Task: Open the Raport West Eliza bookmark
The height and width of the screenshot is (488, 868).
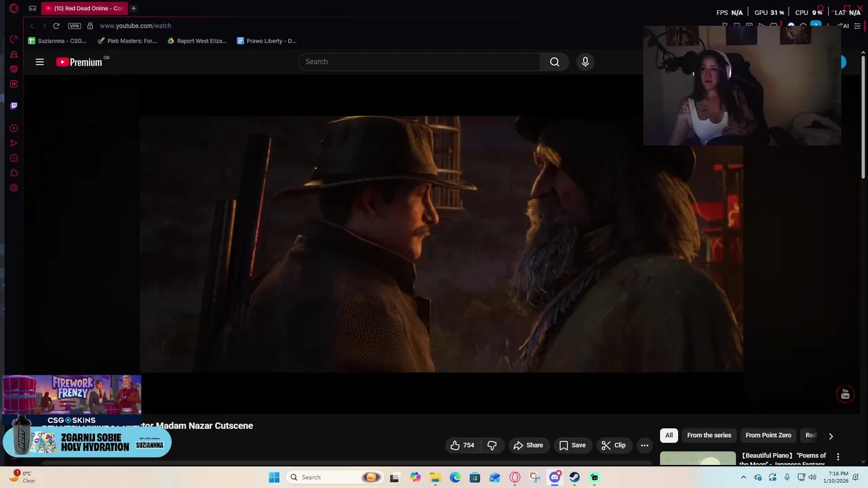Action: click(197, 41)
